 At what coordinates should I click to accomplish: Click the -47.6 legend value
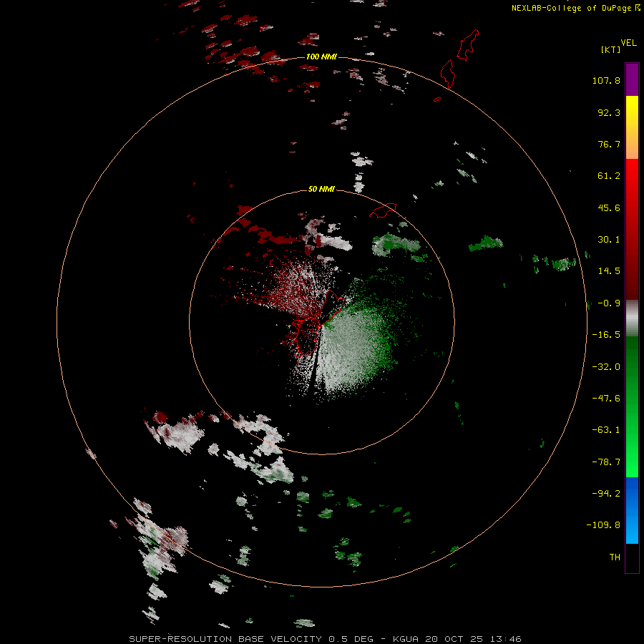606,399
